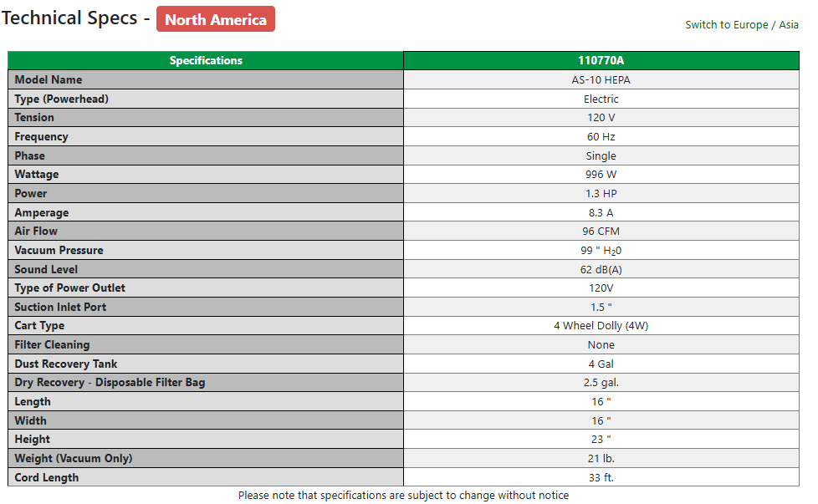
Task: Click the Height row label
Action: click(33, 439)
